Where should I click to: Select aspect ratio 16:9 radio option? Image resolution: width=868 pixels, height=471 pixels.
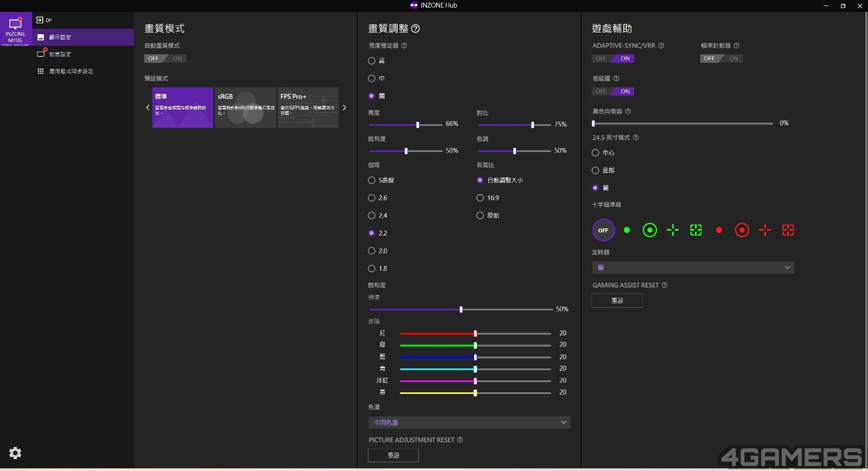click(x=480, y=198)
